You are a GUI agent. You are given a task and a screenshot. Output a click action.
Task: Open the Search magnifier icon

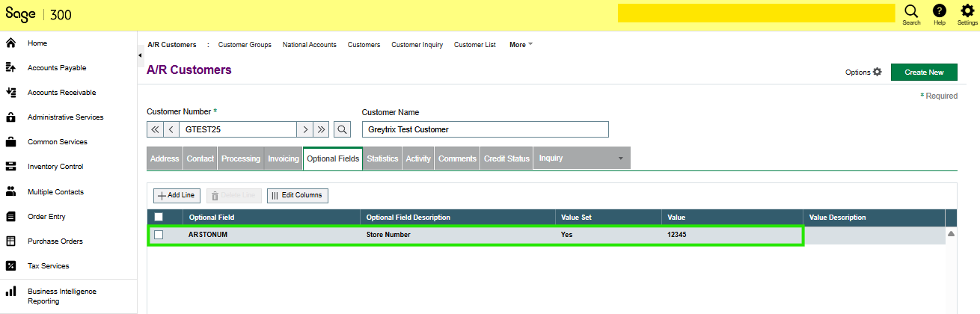pos(911,10)
